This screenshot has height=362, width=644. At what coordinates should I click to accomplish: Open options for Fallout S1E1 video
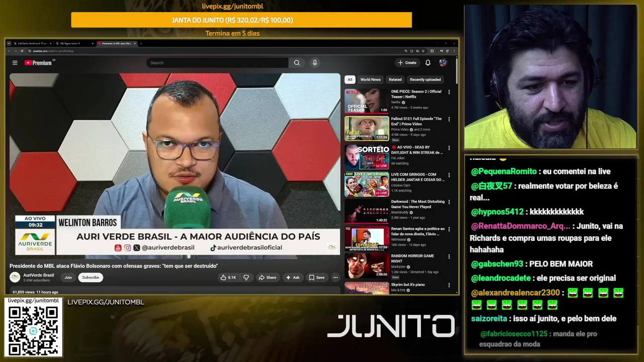pyautogui.click(x=449, y=119)
